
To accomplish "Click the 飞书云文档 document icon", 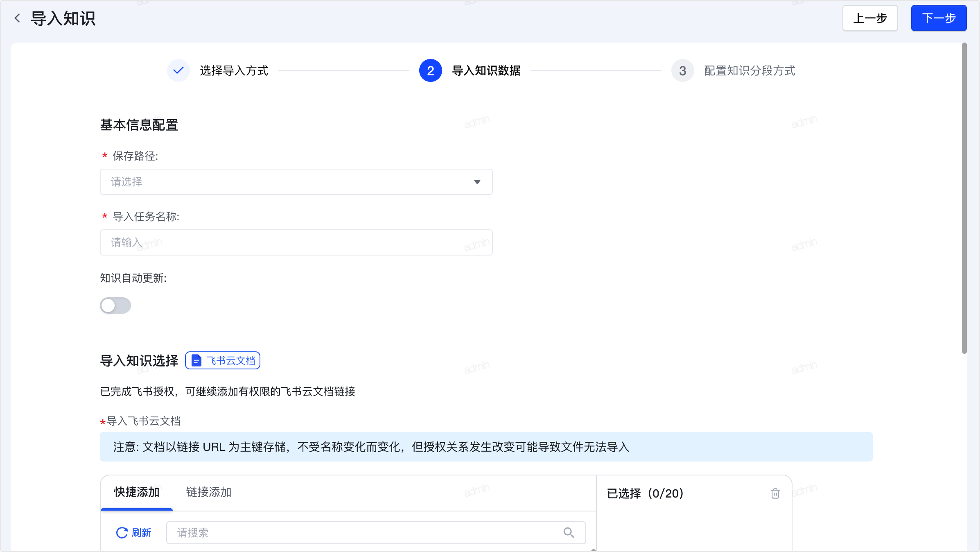I will click(196, 360).
